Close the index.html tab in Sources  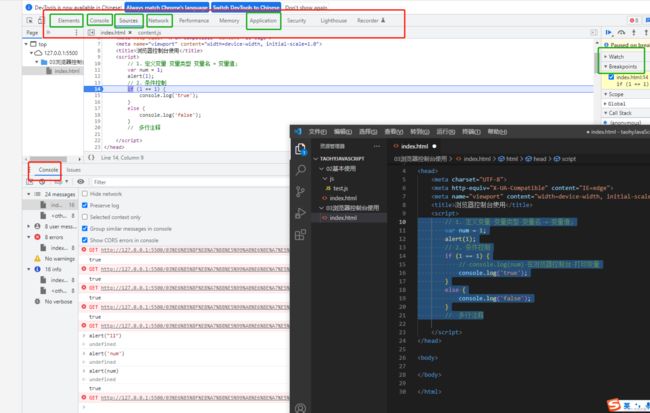pyautogui.click(x=130, y=32)
